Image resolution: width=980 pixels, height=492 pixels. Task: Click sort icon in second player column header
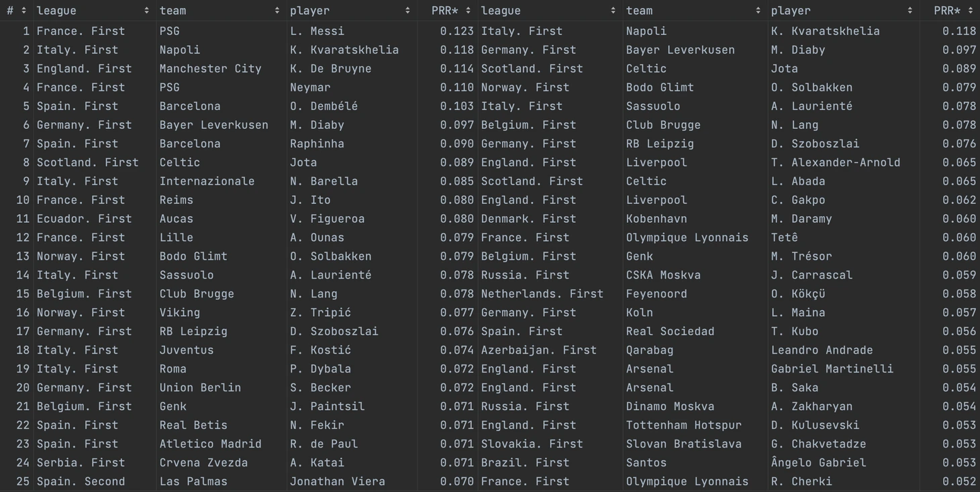pos(910,11)
